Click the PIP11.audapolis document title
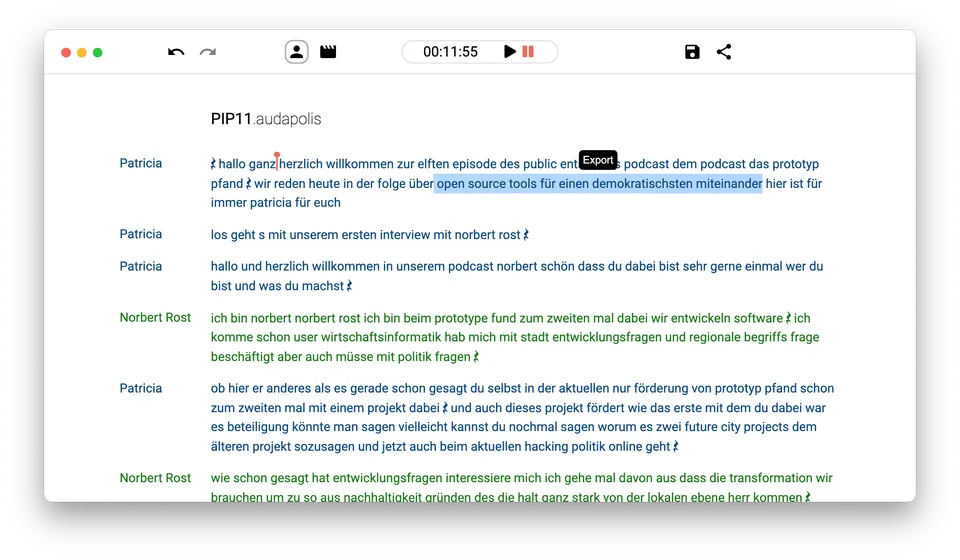 point(266,119)
